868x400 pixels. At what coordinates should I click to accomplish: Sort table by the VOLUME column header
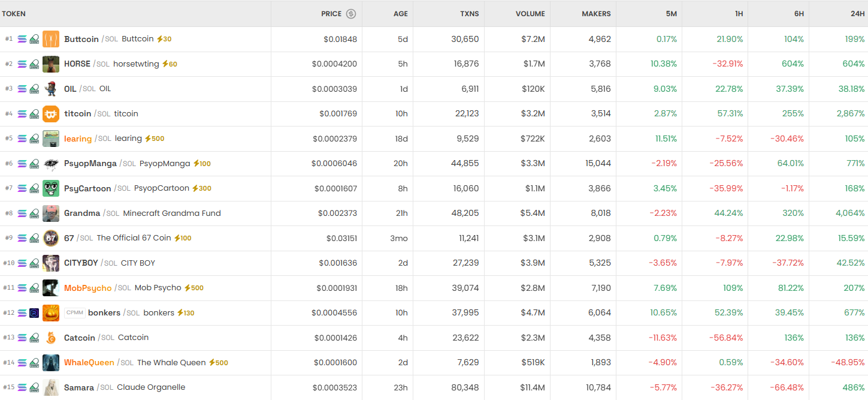(x=530, y=14)
